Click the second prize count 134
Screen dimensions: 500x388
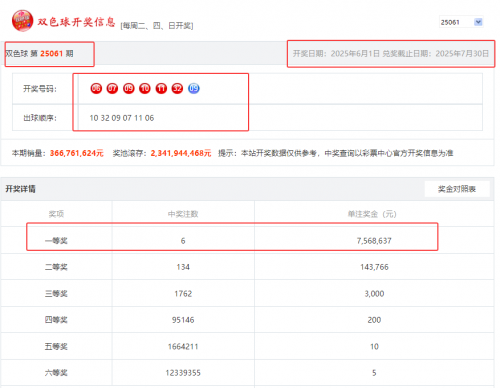pos(183,267)
